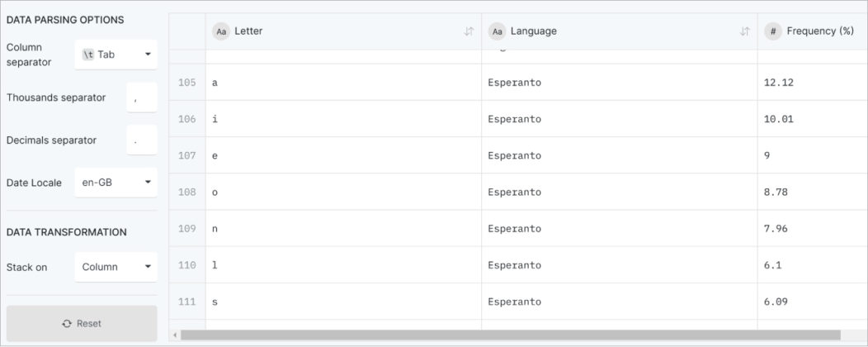Edit the Decimals separator field
The image size is (868, 347).
coord(141,140)
